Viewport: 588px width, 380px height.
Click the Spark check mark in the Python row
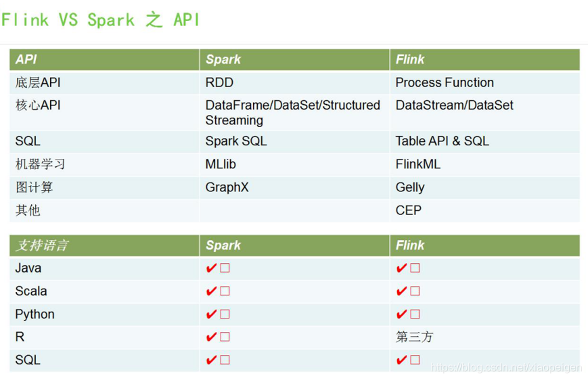(212, 314)
